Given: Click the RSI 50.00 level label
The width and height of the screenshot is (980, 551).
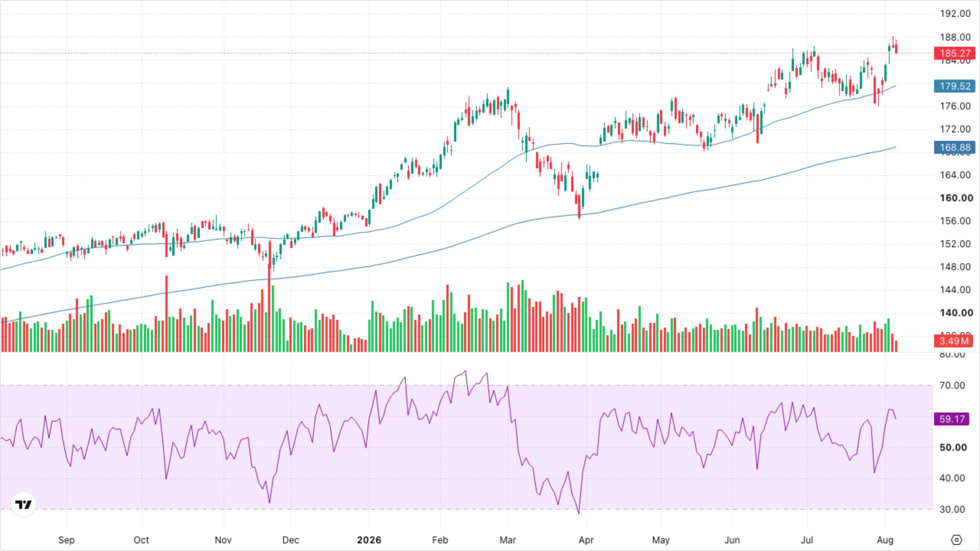Looking at the screenshot, I should (x=953, y=447).
